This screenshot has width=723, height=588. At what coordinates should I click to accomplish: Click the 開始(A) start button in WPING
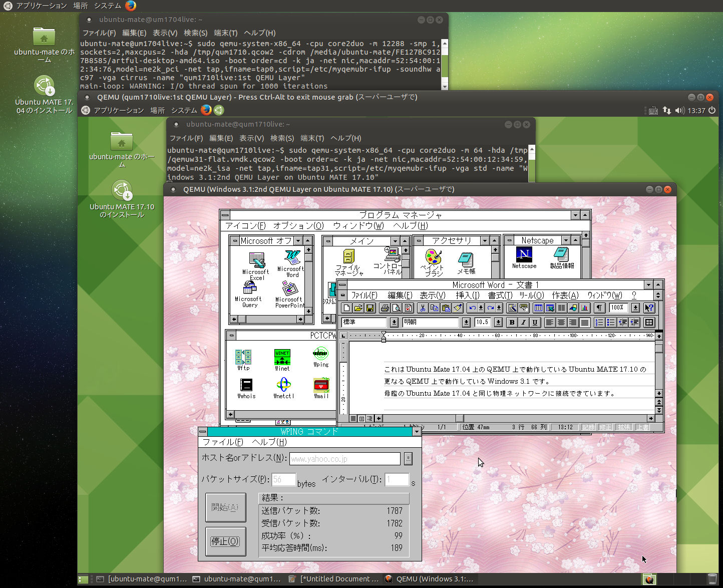coord(225,507)
